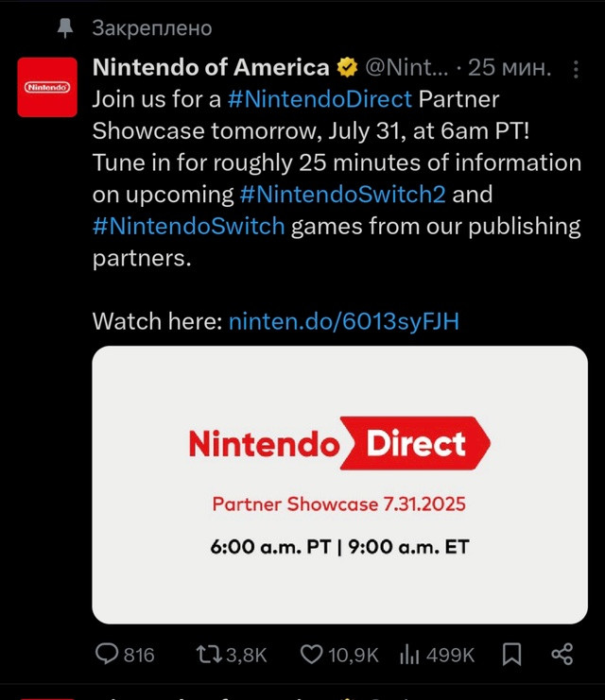Click the Закреплено pinned label
The image size is (605, 700).
(x=152, y=28)
